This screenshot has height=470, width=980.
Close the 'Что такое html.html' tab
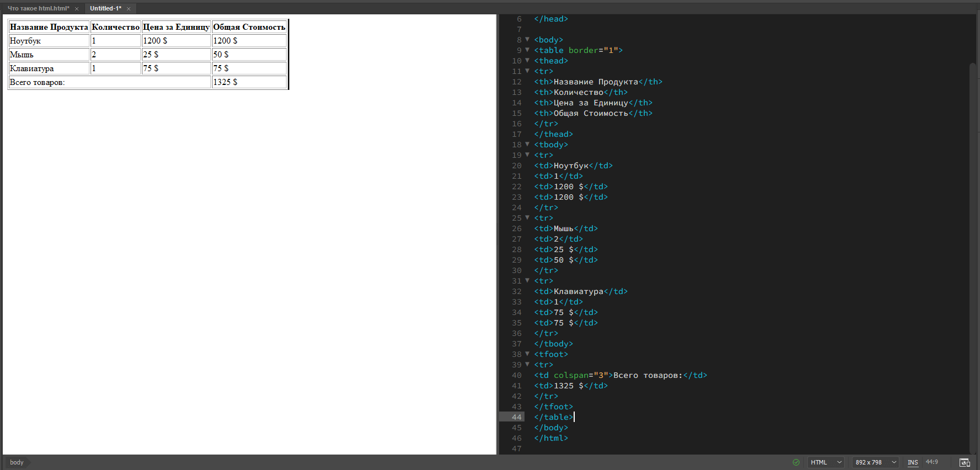pos(77,9)
